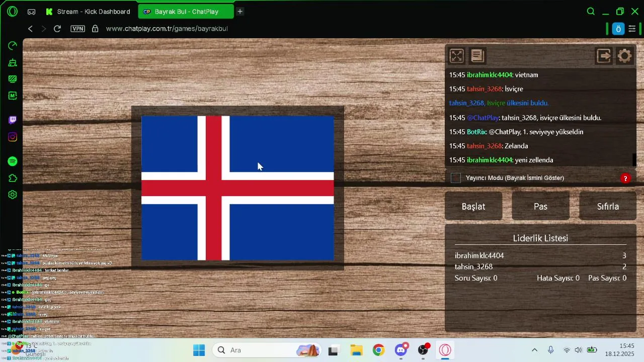Image resolution: width=644 pixels, height=362 pixels.
Task: Open Task View on the taskbar
Action: 333,350
